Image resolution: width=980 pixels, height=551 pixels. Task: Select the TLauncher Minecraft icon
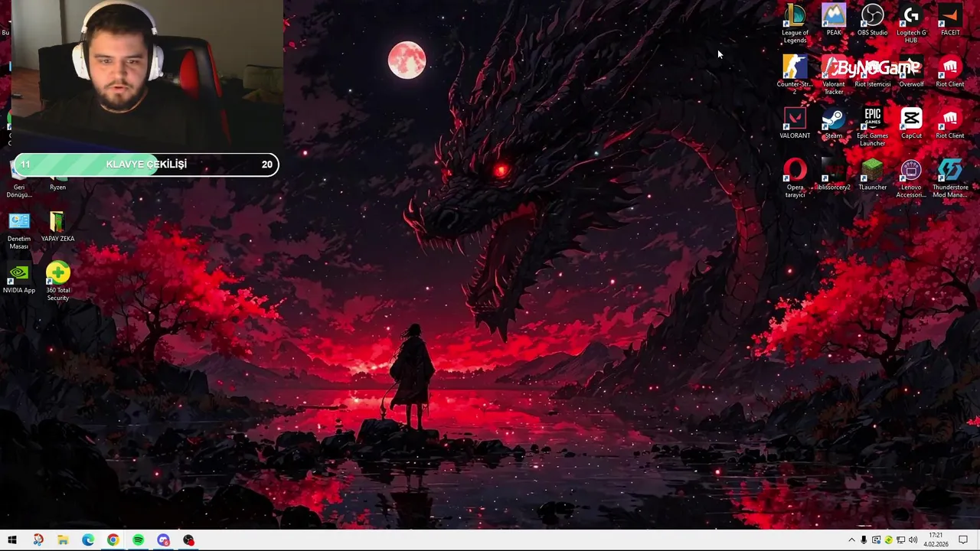872,174
